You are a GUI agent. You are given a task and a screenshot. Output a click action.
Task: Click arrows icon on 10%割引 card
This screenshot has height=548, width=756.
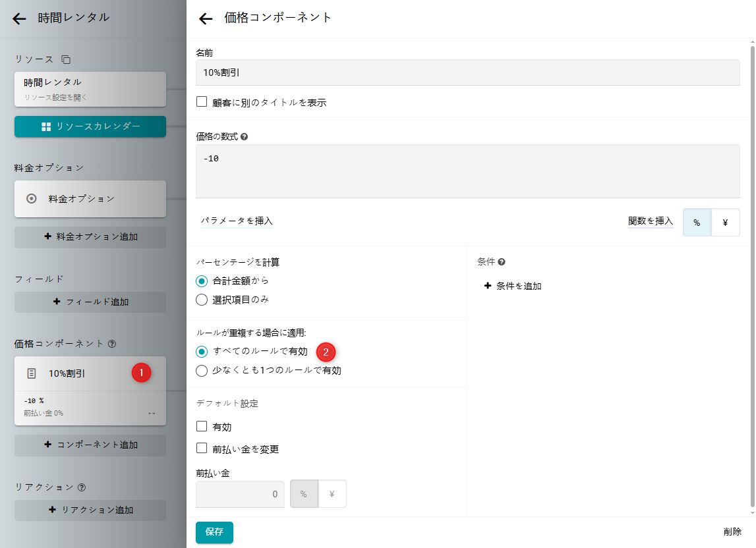point(152,414)
